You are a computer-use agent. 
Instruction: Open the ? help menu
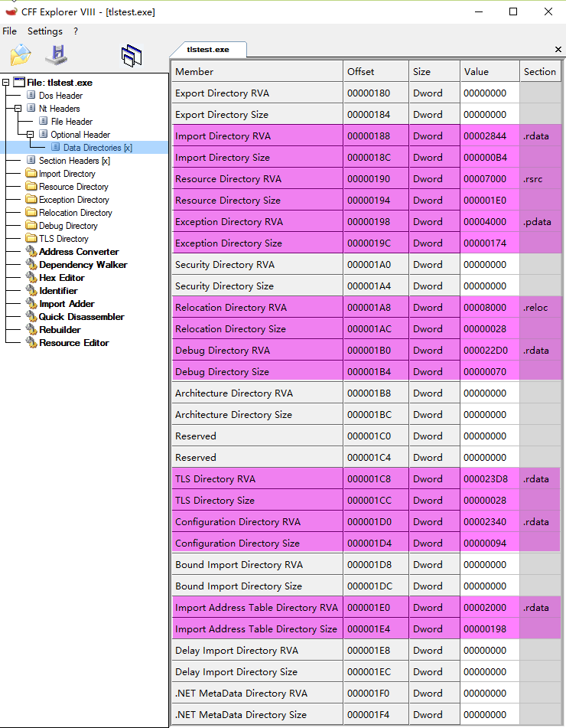click(76, 31)
